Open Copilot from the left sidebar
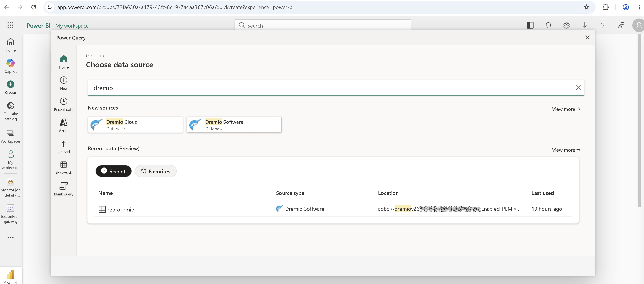 pyautogui.click(x=11, y=66)
